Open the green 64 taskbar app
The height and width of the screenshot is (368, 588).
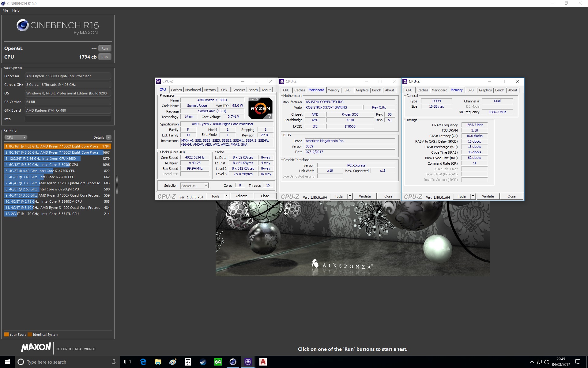(x=218, y=362)
